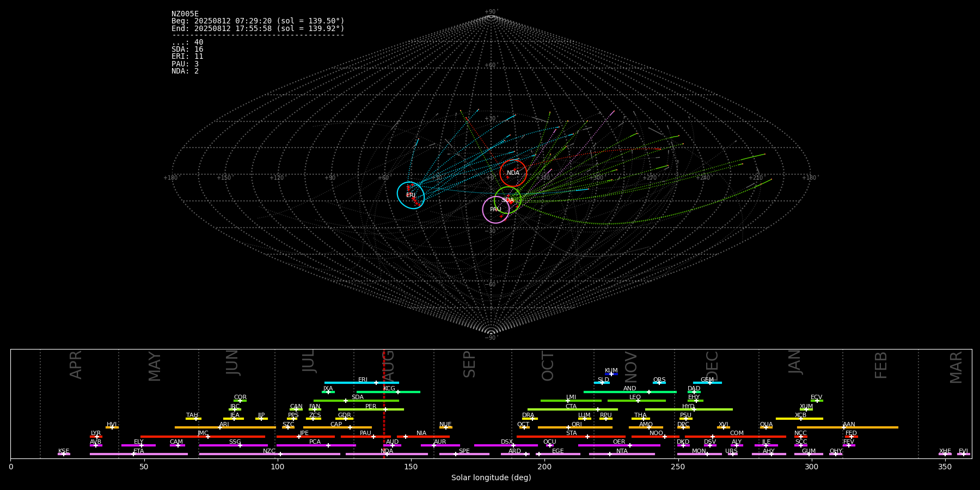This screenshot has width=980, height=490.
Task: Click the XCB shower bar label
Action: coord(800,415)
